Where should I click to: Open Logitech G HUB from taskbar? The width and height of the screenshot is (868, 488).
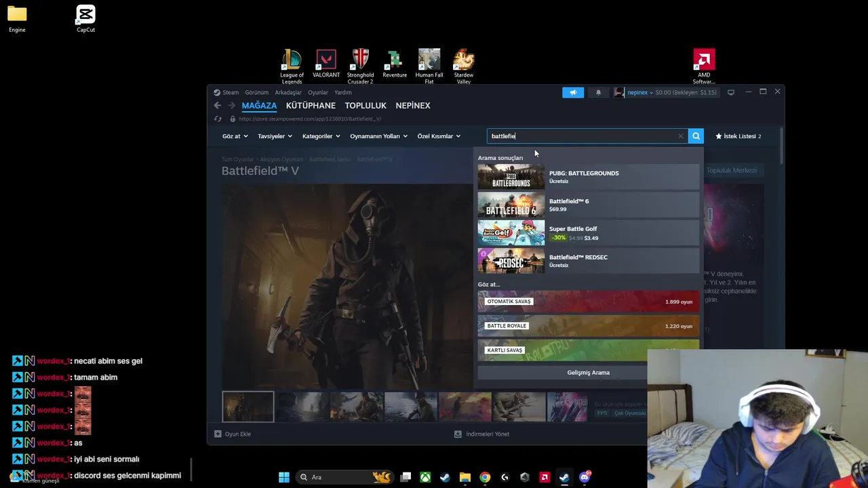(505, 477)
